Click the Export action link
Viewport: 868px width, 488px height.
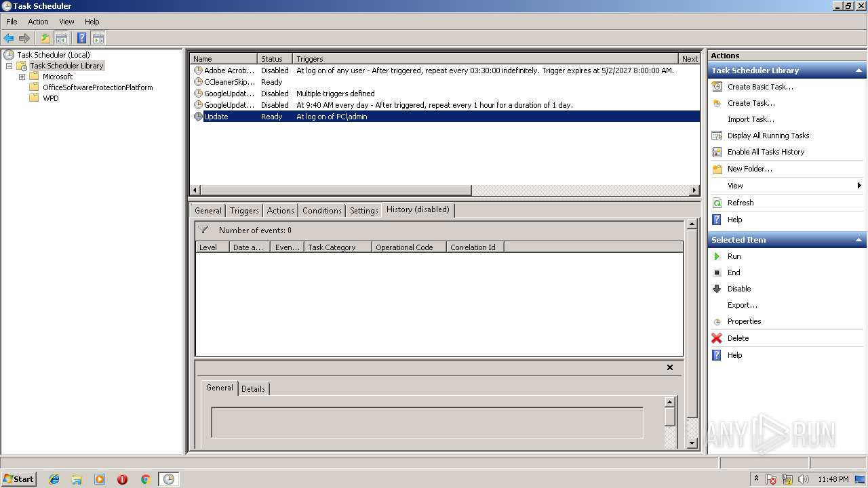pos(743,305)
